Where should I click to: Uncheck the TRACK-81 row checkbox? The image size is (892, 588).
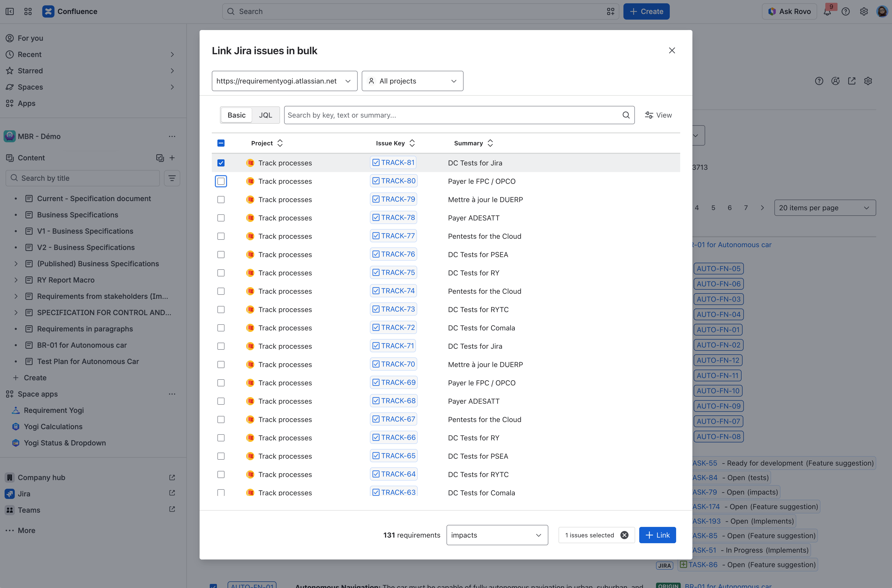(x=221, y=163)
